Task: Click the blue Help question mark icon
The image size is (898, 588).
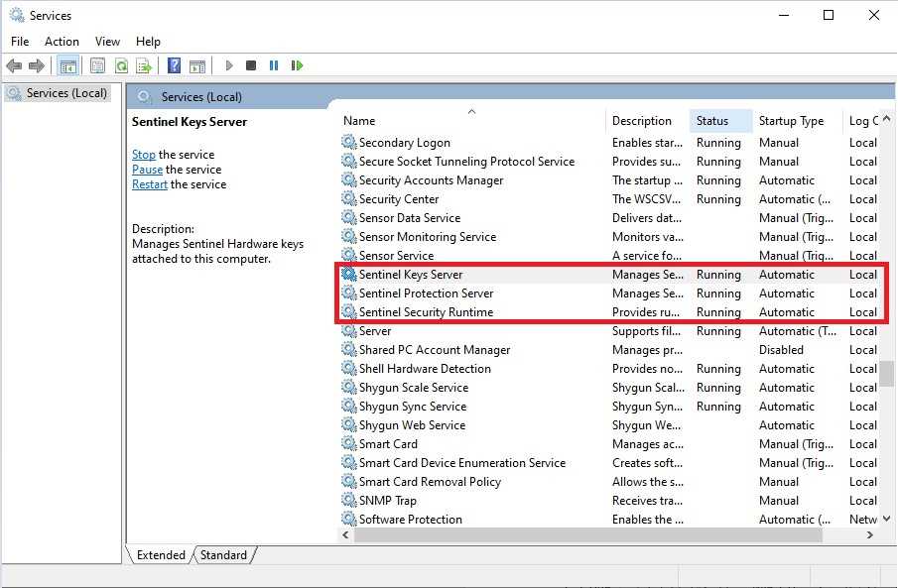Action: coord(174,65)
